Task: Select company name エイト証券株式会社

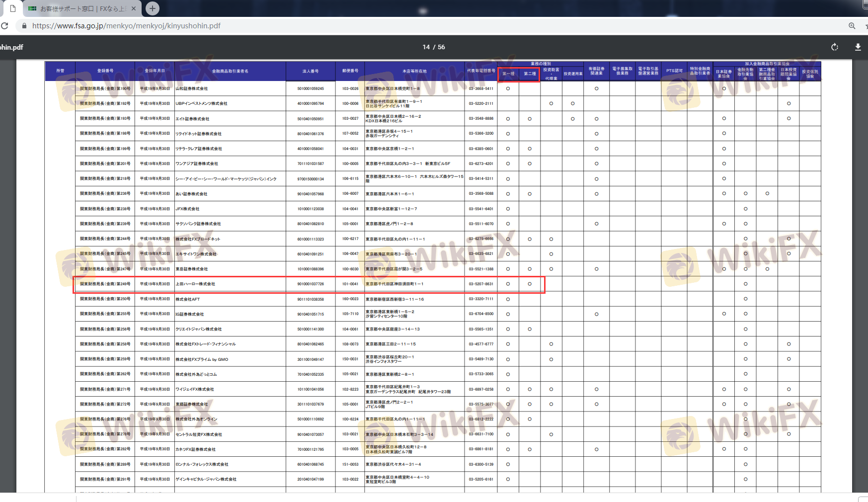Action: 192,119
